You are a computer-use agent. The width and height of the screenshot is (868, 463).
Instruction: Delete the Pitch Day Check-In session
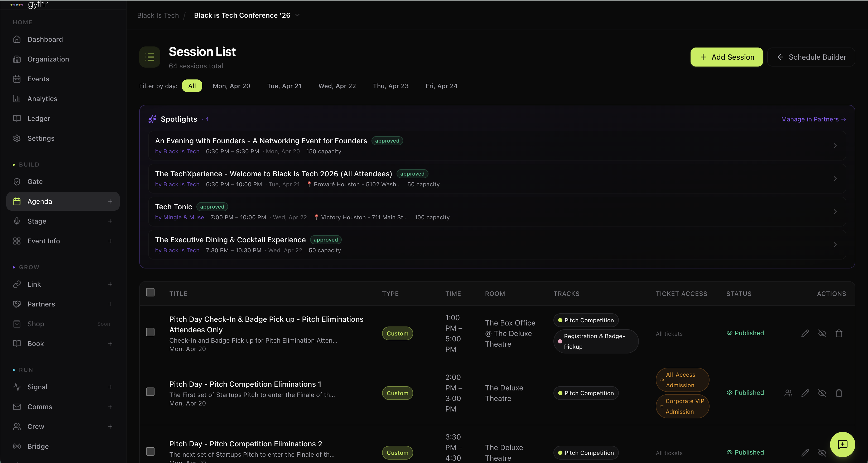pyautogui.click(x=839, y=333)
